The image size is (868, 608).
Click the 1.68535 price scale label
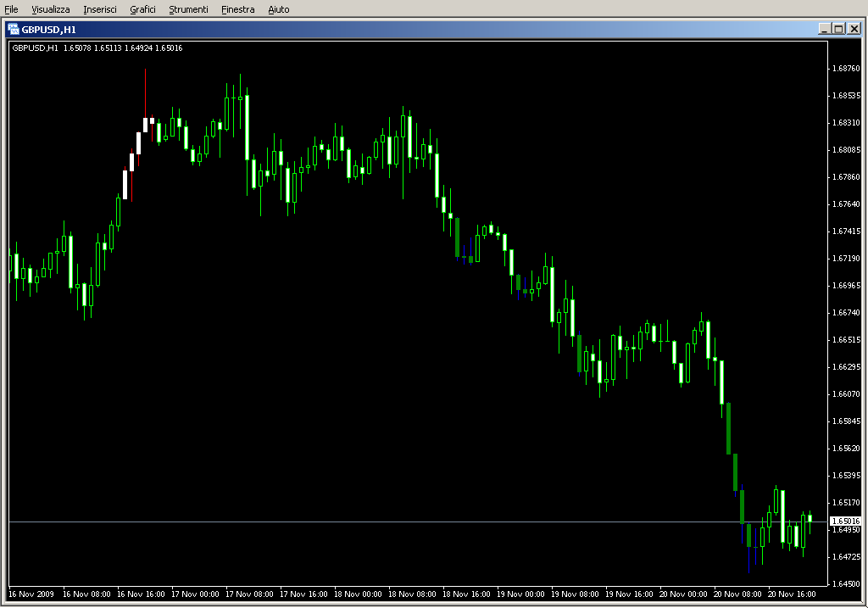[x=847, y=96]
